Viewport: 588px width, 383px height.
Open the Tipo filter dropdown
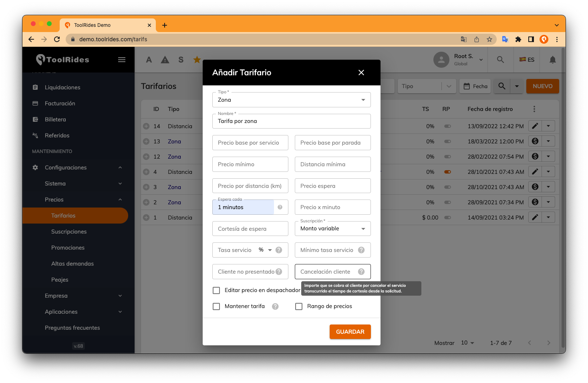point(426,86)
